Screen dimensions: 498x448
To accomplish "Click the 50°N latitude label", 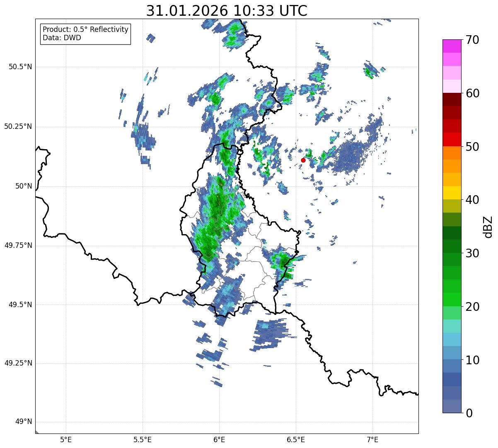I will [x=24, y=186].
